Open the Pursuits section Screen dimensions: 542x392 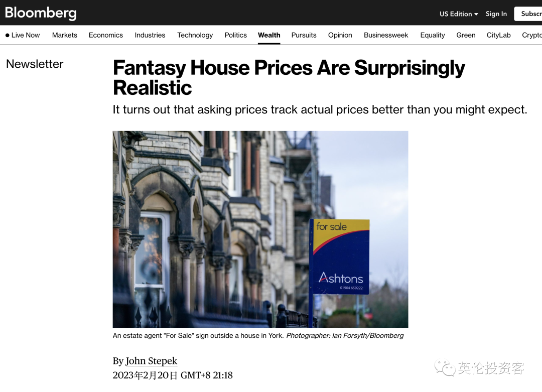coord(304,35)
